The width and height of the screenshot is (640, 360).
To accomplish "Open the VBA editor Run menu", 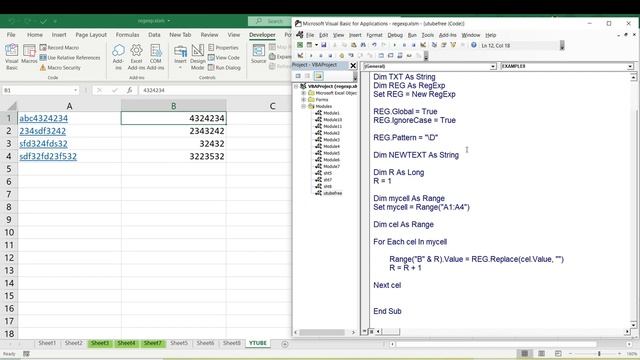I will 412,35.
